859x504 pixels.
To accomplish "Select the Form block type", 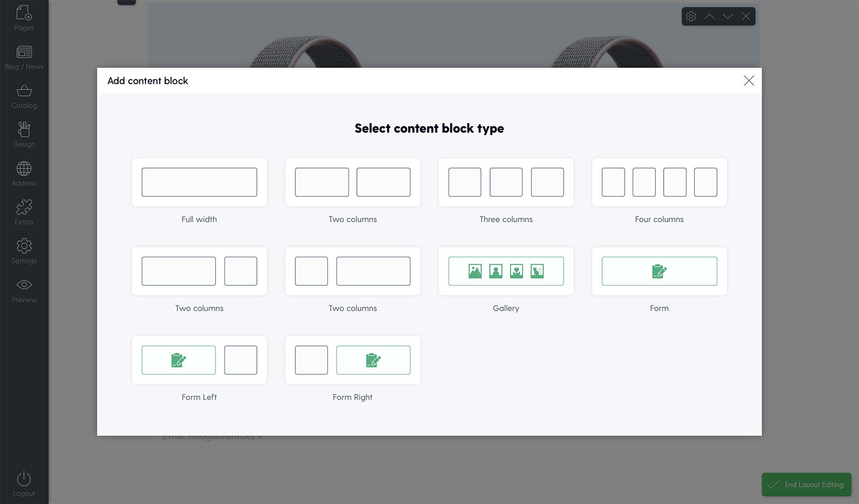I will coord(660,271).
